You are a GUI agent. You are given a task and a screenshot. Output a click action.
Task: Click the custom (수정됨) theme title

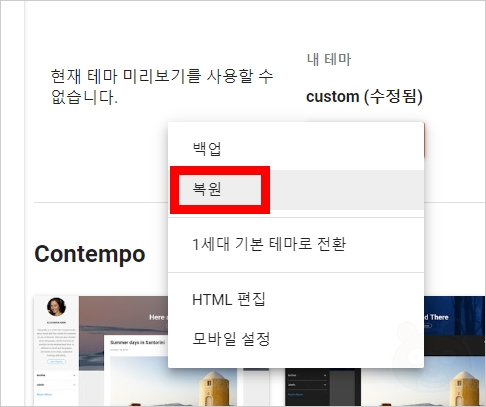pyautogui.click(x=364, y=97)
